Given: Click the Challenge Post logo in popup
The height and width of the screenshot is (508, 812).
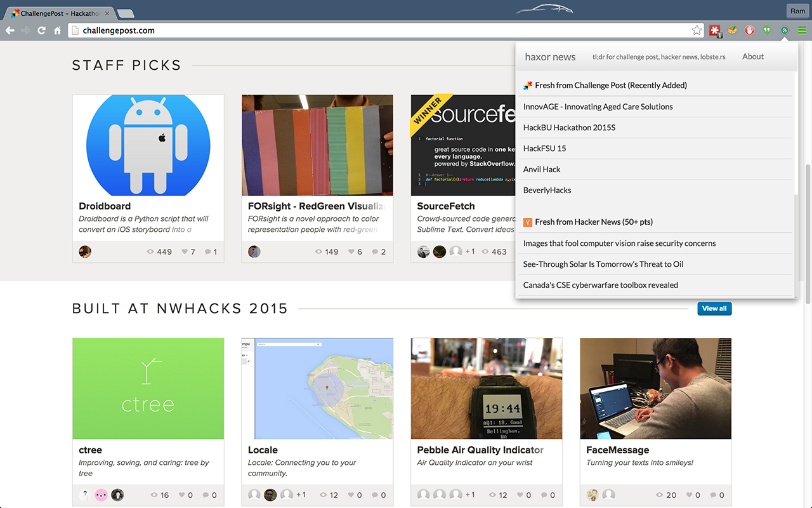Looking at the screenshot, I should [527, 85].
